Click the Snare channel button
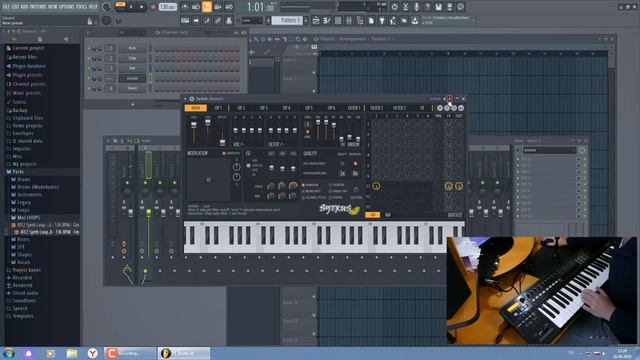 (132, 88)
